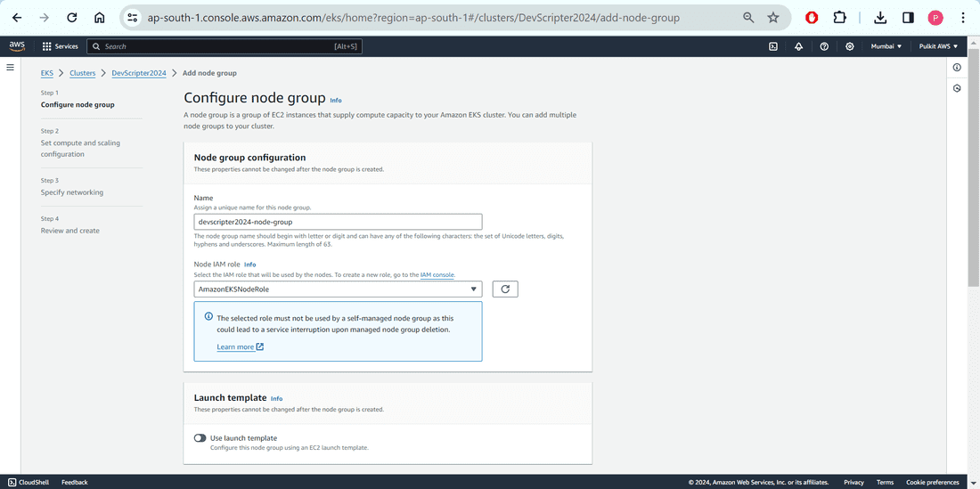Screen dimensions: 980x489
Task: Open Info link beside Launch template
Action: coord(276,398)
